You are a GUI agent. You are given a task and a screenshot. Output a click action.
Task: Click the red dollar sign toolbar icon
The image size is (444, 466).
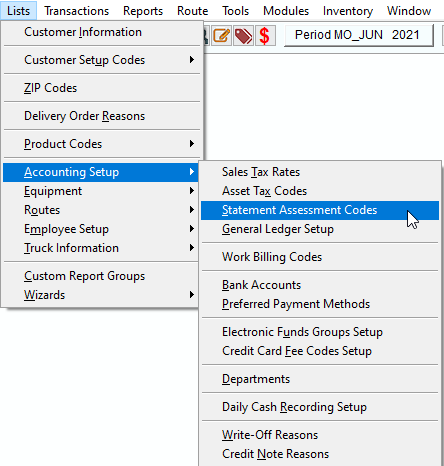(x=265, y=36)
